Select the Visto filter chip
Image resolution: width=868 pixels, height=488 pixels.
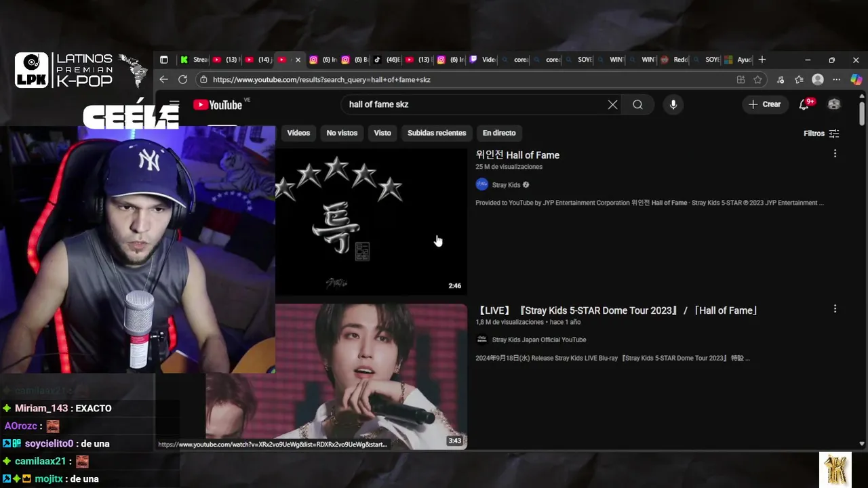tap(382, 133)
